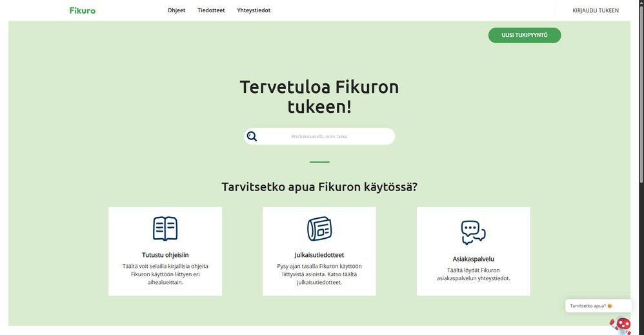Click the newspaper release notes icon
The height and width of the screenshot is (335, 644).
click(x=319, y=228)
